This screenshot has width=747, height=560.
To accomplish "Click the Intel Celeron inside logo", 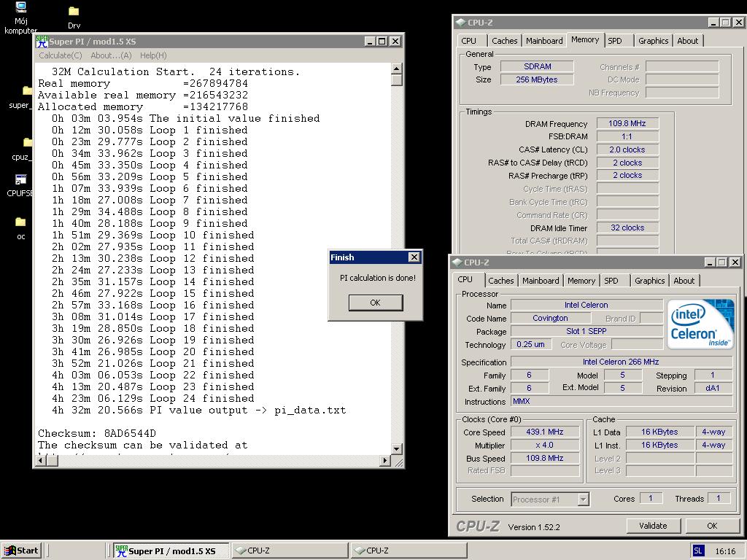I will [700, 324].
